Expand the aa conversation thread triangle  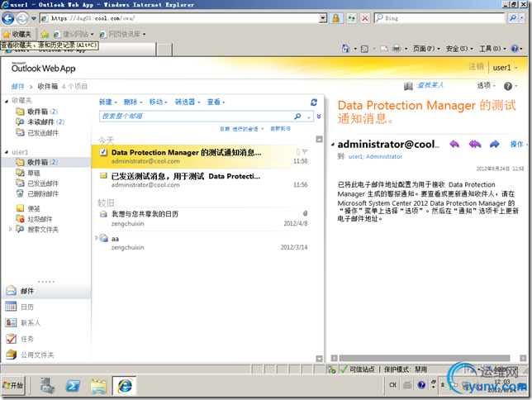(97, 238)
